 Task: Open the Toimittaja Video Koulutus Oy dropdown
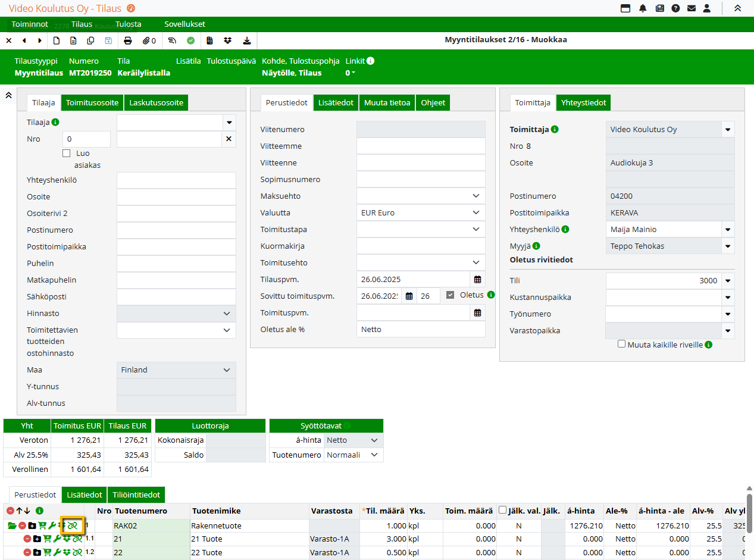tap(727, 130)
